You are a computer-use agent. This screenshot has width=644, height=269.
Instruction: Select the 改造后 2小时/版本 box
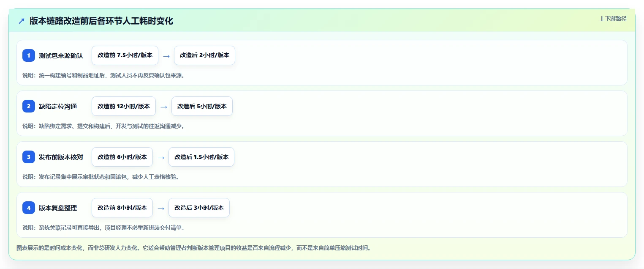[x=204, y=55]
